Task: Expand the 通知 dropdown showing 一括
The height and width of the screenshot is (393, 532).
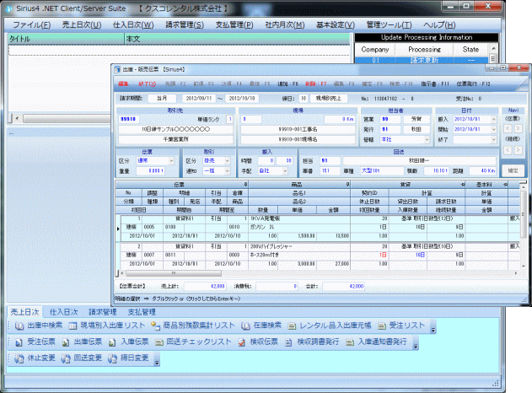Action: click(x=228, y=170)
